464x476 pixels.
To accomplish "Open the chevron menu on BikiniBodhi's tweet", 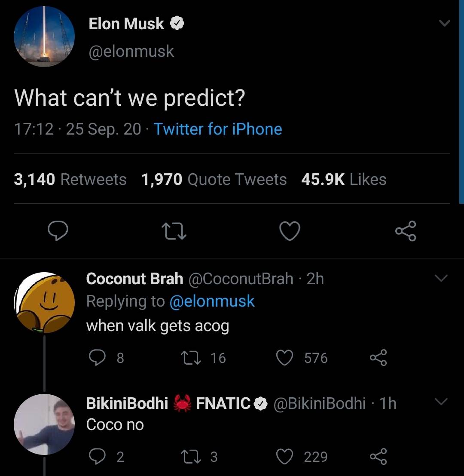I will point(441,402).
